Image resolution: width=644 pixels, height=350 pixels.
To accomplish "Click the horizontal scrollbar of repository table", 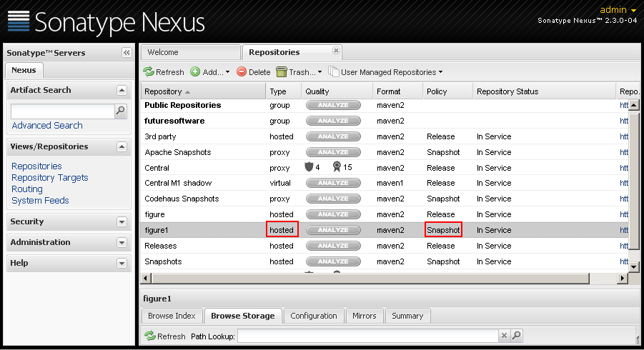I will tap(370, 278).
